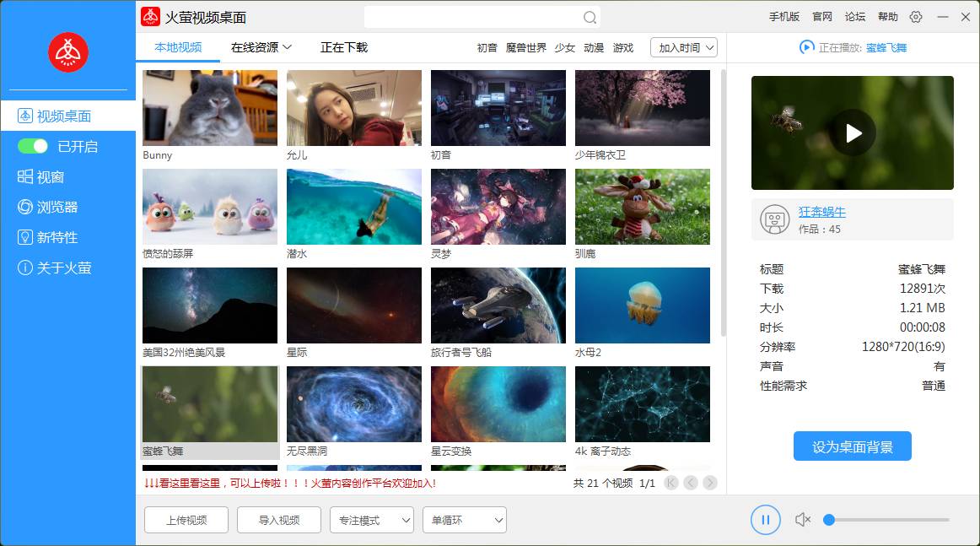
Task: Click the 上传视频 button
Action: [186, 520]
